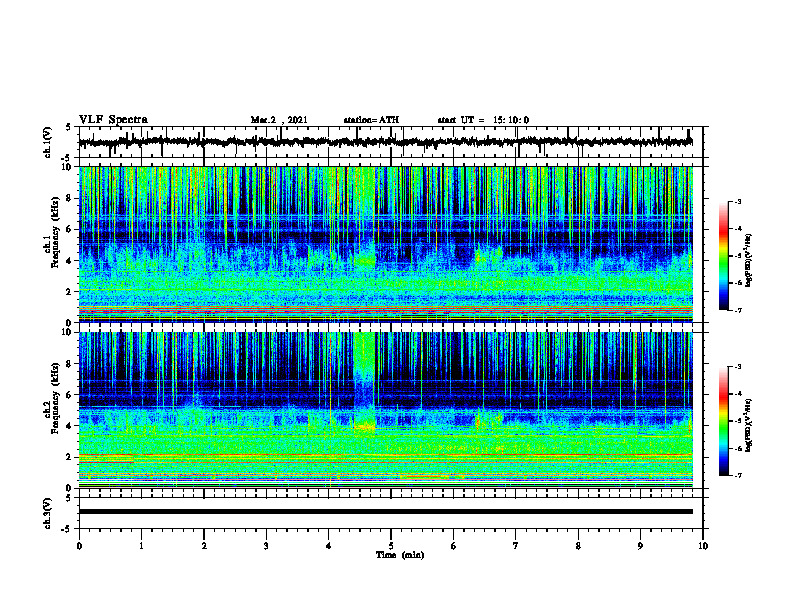Click the "VLF Spectra" plot title
Screen dimensions: 792x612
click(x=113, y=120)
